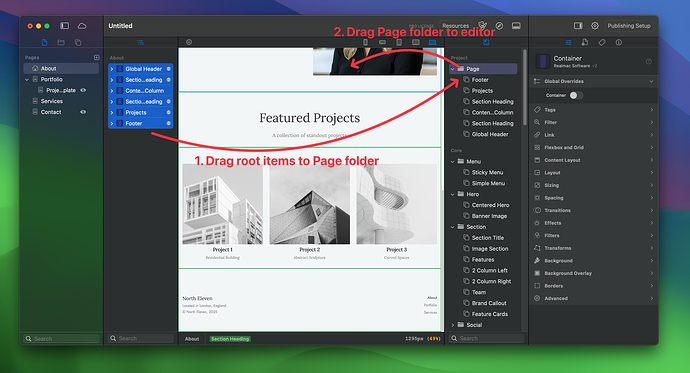
Task: Click the components panel vertical scrollbar
Action: (525, 88)
